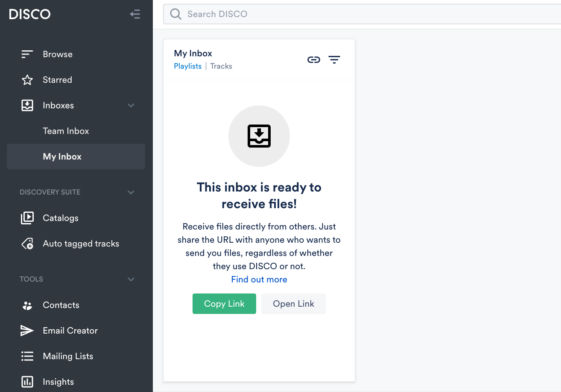Collapse the Discovery Suite section chevron

click(131, 192)
